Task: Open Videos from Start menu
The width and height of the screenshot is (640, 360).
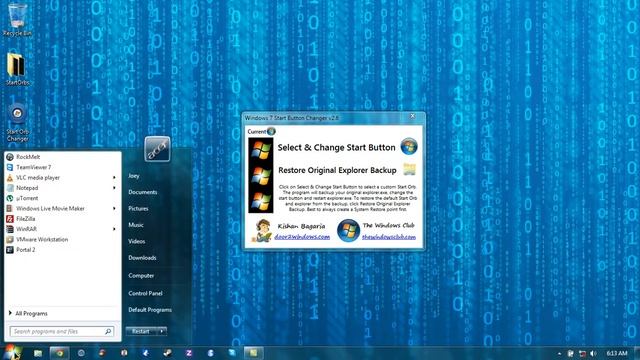Action: (x=137, y=241)
